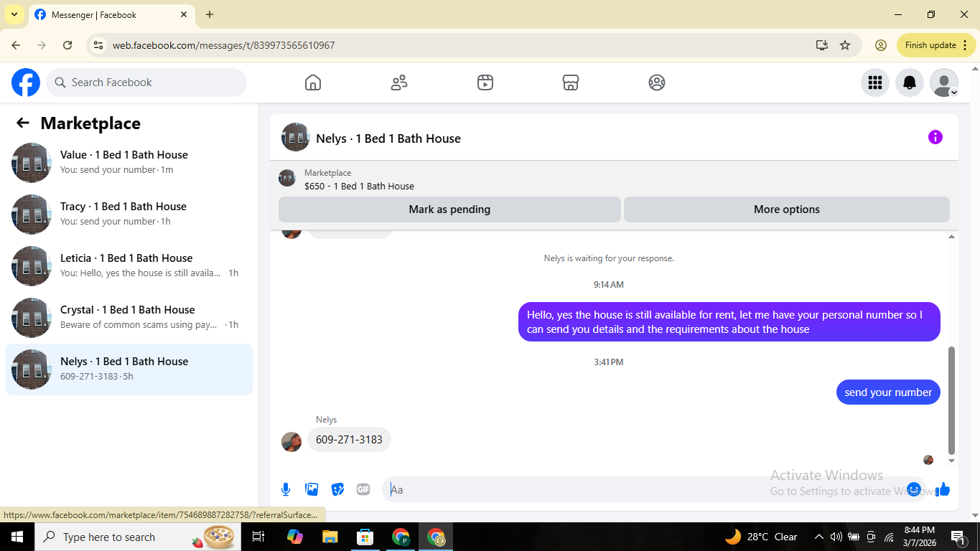Viewport: 980px width, 551px height.
Task: Click the 609-271-3183 message bubble
Action: 349,440
